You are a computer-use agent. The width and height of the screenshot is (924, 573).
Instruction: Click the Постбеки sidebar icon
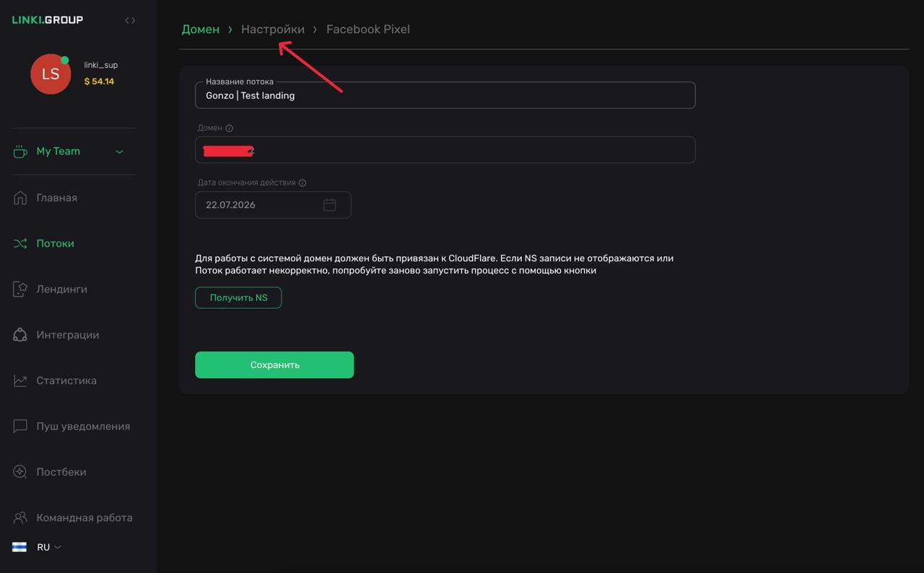20,472
